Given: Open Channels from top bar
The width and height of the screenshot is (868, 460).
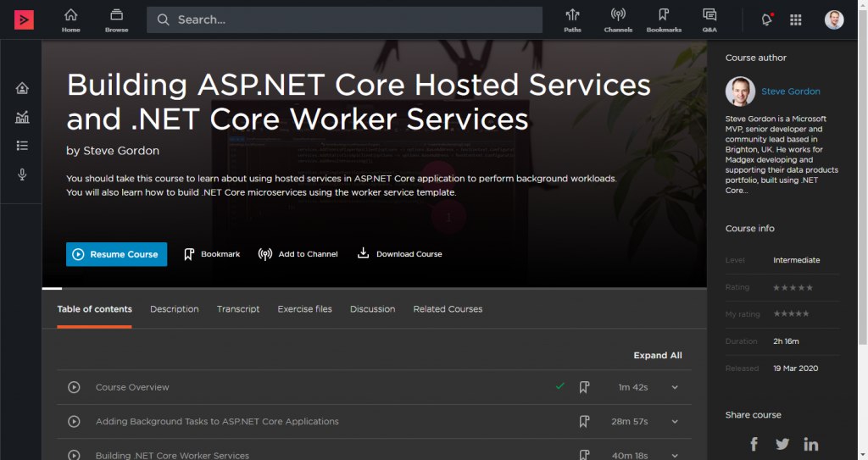Looking at the screenshot, I should coord(618,20).
